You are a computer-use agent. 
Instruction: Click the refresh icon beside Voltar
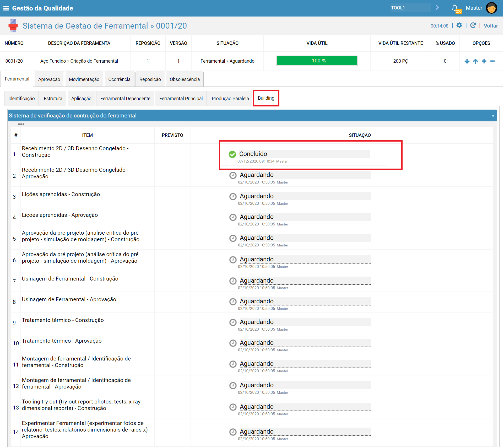pos(473,25)
